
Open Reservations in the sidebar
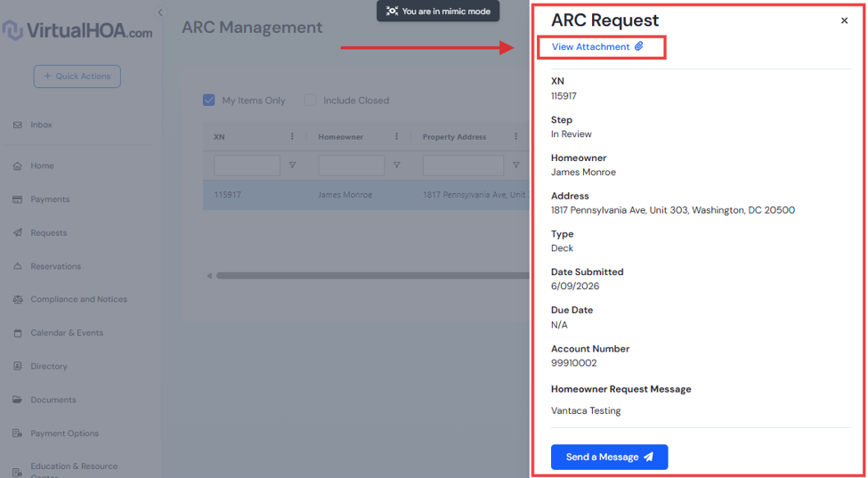pos(55,266)
